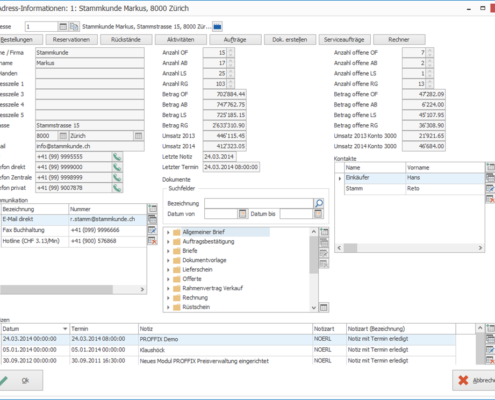The height and width of the screenshot is (400, 495).
Task: Add a new document in Dokumente
Action: pos(324,232)
